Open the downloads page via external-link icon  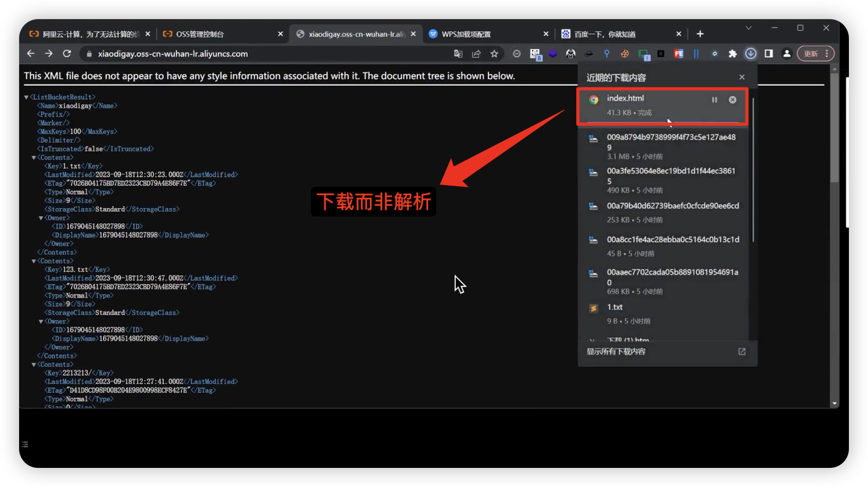(742, 351)
